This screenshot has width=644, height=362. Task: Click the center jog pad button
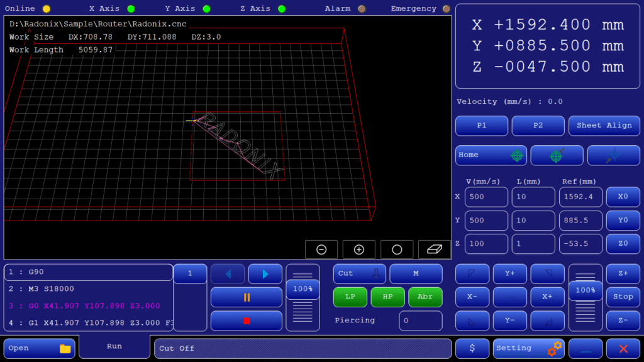coord(509,297)
